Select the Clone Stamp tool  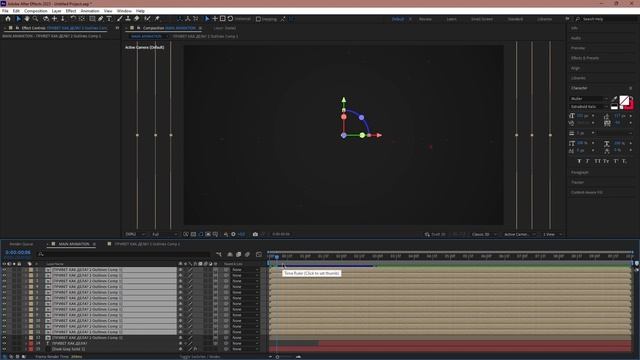click(128, 19)
